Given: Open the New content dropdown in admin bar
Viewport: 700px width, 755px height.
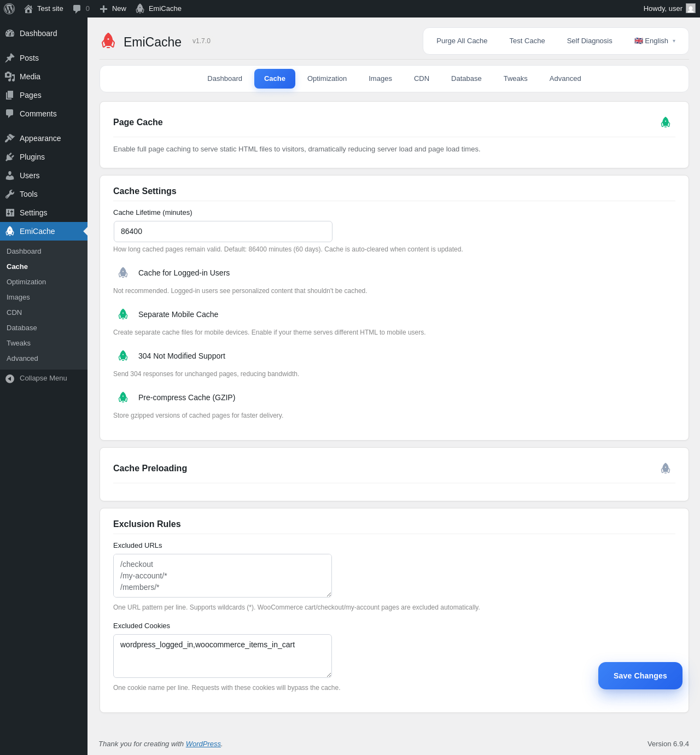Looking at the screenshot, I should click(x=113, y=9).
